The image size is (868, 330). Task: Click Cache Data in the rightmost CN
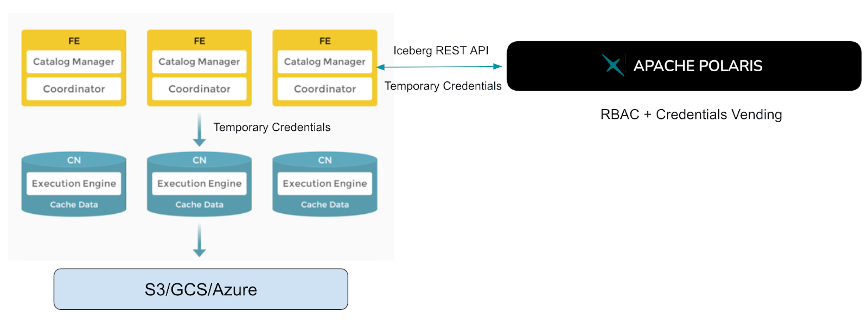(324, 205)
